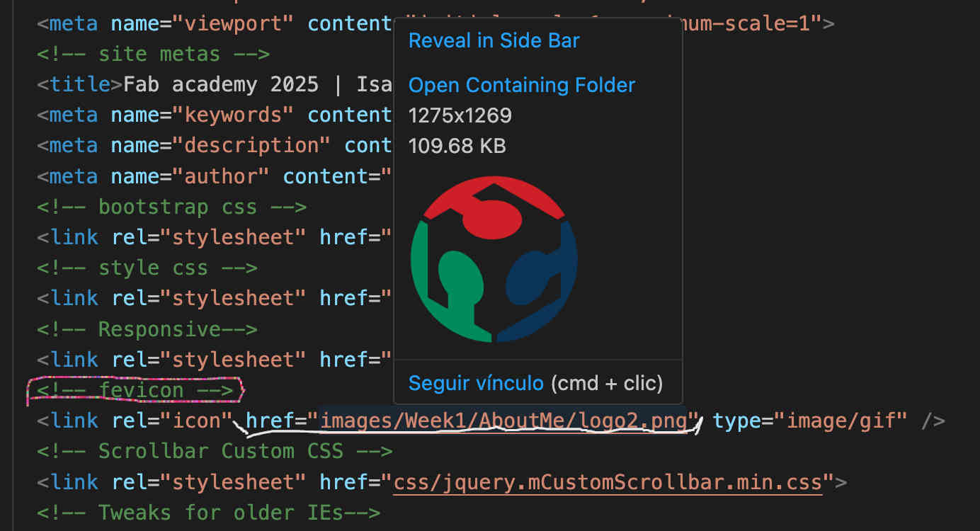
Task: Click the Fab Lab logo image preview
Action: point(494,259)
